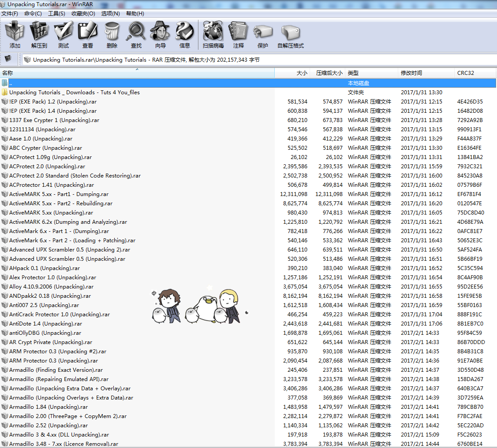Open the Commands (命令) menu
The height and width of the screenshot is (448, 497).
pos(33,14)
